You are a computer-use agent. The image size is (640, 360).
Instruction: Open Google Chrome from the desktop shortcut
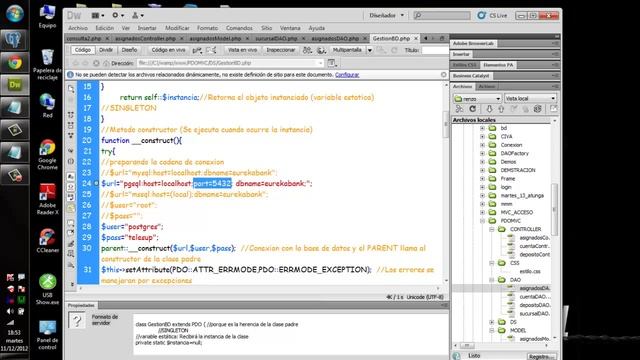coord(47,155)
